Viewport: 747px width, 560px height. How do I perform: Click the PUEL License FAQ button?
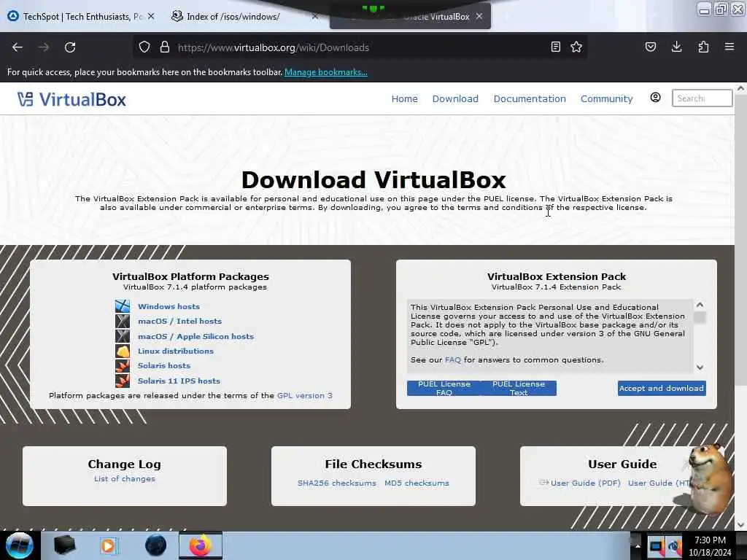[444, 388]
